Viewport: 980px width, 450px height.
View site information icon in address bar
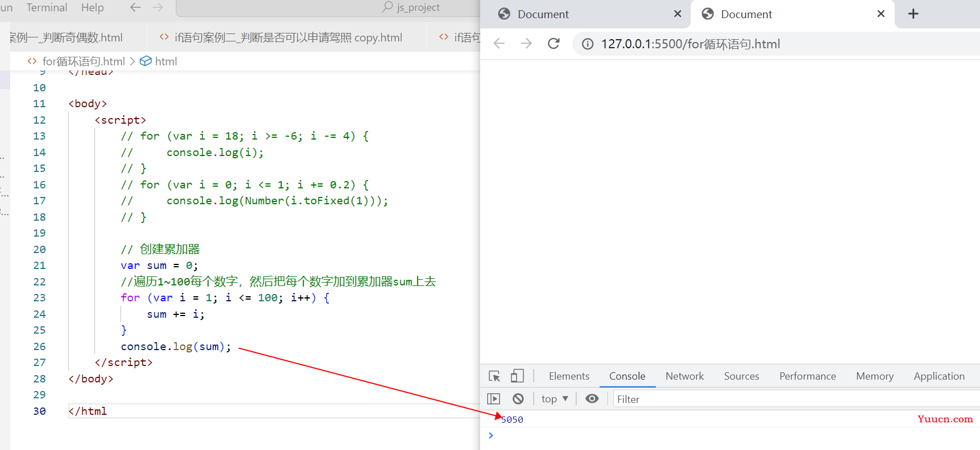[x=588, y=44]
